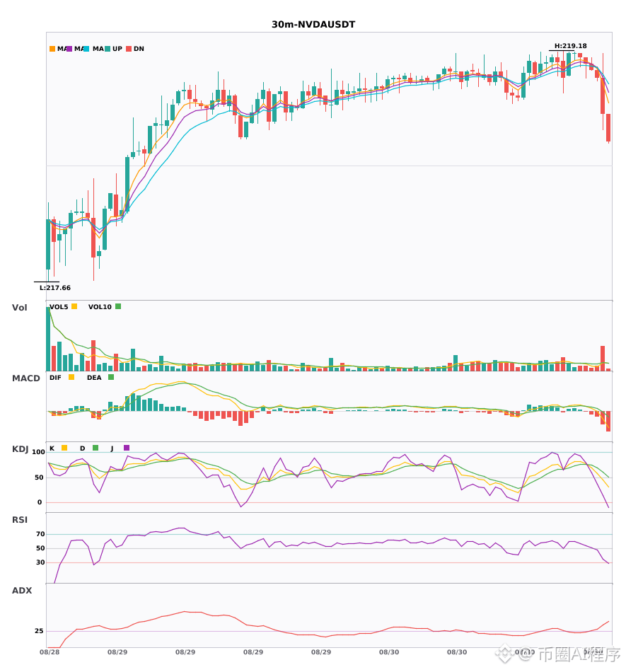Image resolution: width=626 pixels, height=672 pixels.
Task: Click the MACD panel label
Action: coord(25,378)
